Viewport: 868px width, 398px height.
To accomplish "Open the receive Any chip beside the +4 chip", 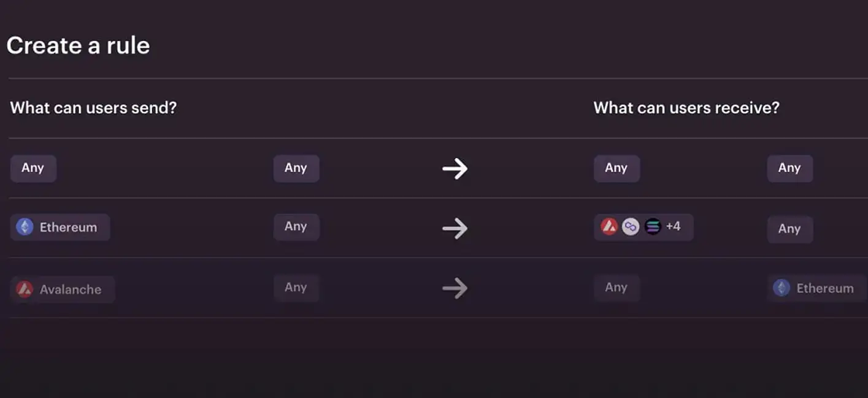I will (789, 229).
